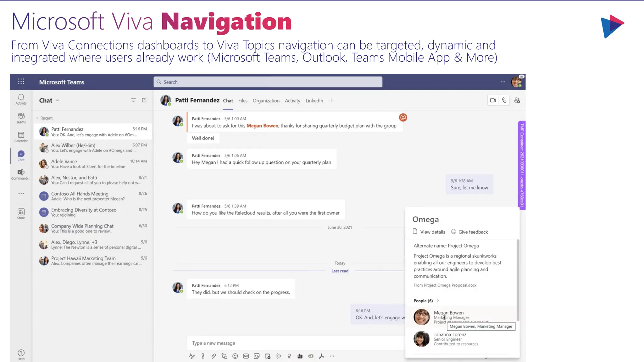644x362 pixels.
Task: Open the Alex, Diego, Lynne, +3 chat
Action: 93,244
